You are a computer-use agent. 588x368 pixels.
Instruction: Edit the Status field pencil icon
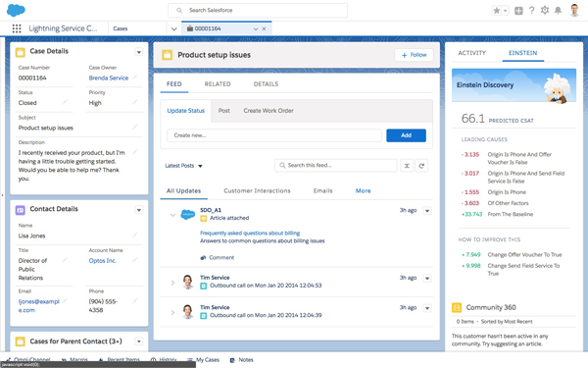(x=65, y=102)
